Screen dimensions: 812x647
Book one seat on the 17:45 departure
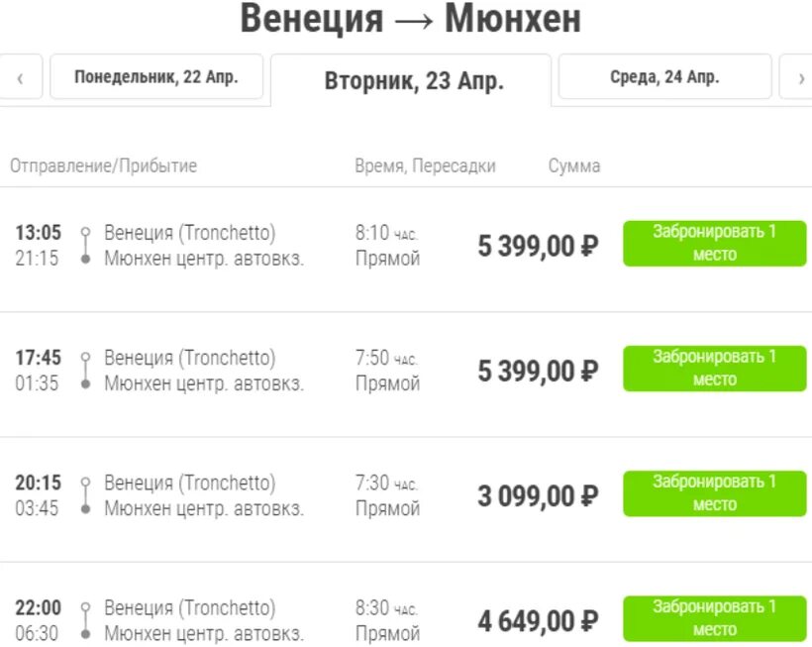714,369
